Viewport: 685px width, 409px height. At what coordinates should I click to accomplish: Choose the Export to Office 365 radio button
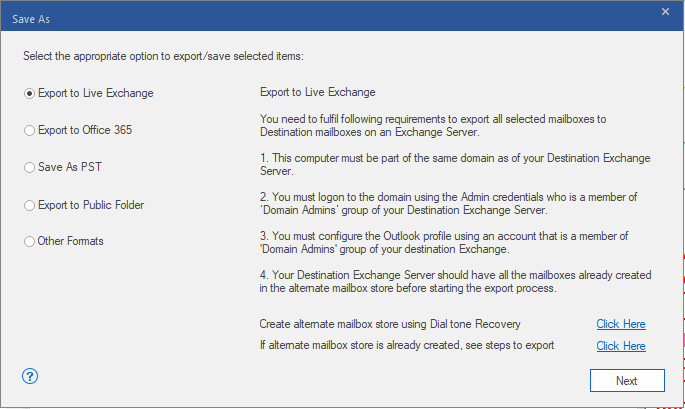tap(30, 130)
